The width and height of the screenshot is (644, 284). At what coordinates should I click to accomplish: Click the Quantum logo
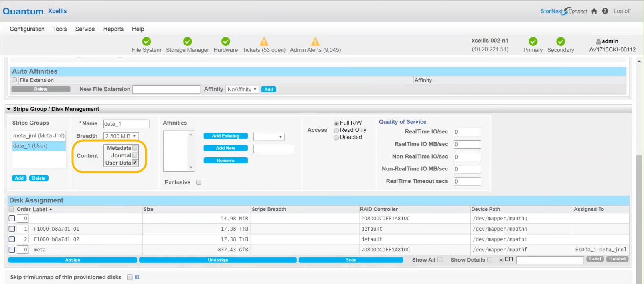coord(24,11)
